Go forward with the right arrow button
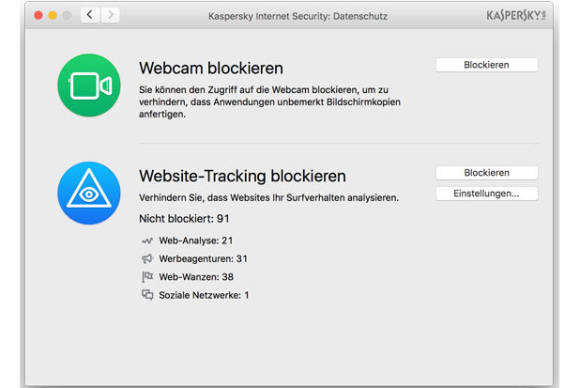 click(x=110, y=15)
